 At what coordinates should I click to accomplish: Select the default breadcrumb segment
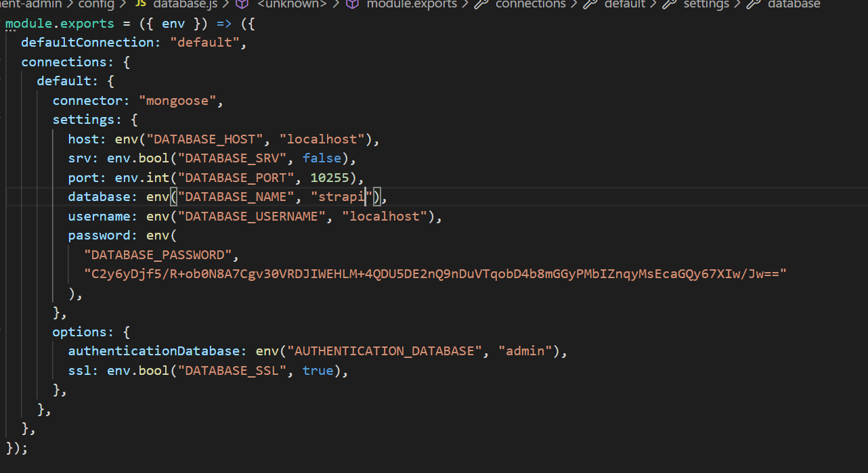click(x=625, y=4)
